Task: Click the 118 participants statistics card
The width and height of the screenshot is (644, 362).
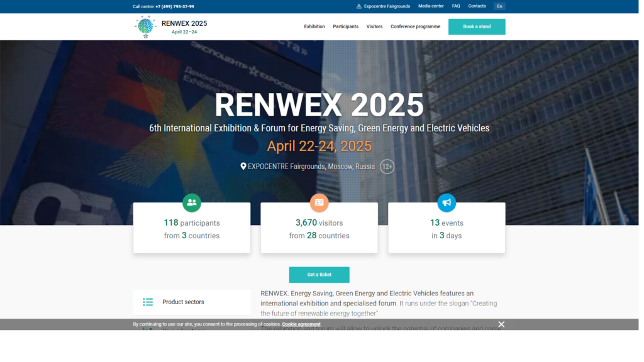Action: pyautogui.click(x=192, y=228)
